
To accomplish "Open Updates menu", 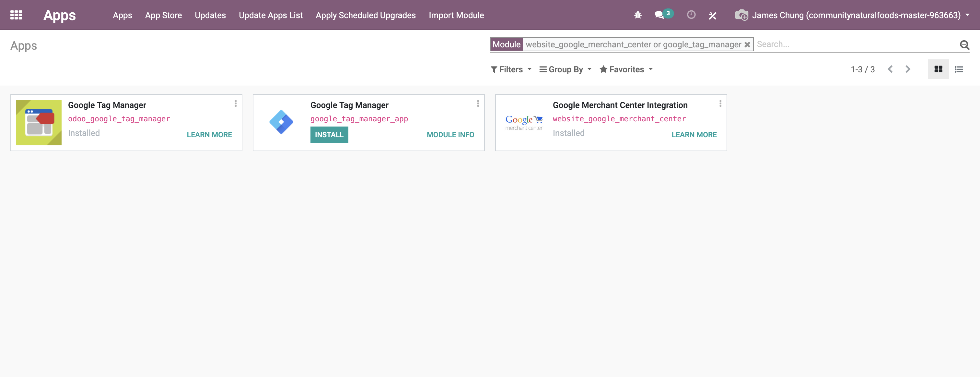I will click(x=210, y=15).
